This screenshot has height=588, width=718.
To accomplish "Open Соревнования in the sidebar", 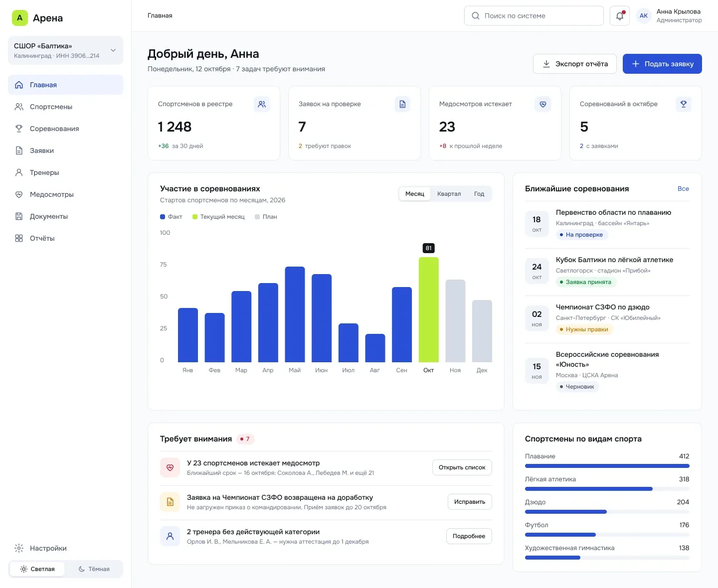I will coord(65,129).
